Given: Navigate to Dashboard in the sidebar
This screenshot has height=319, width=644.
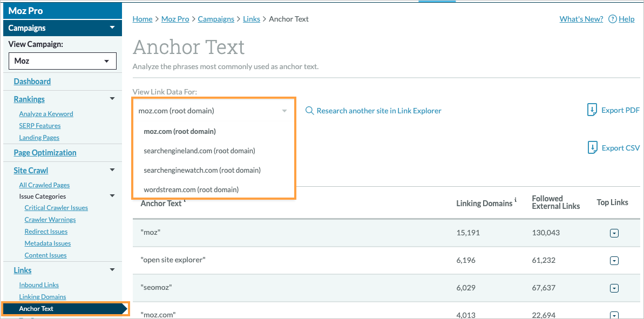Looking at the screenshot, I should pos(32,81).
